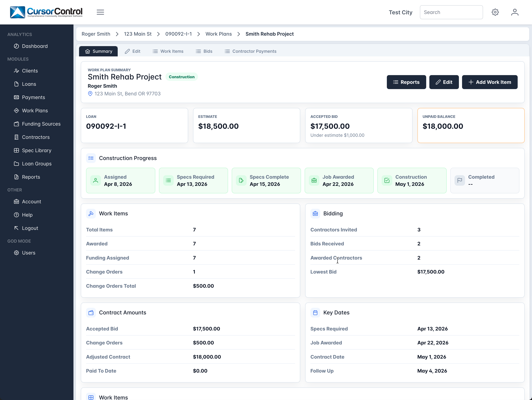Click the Adjusted Contract $18,000.00 value
The image size is (532, 400).
[207, 357]
